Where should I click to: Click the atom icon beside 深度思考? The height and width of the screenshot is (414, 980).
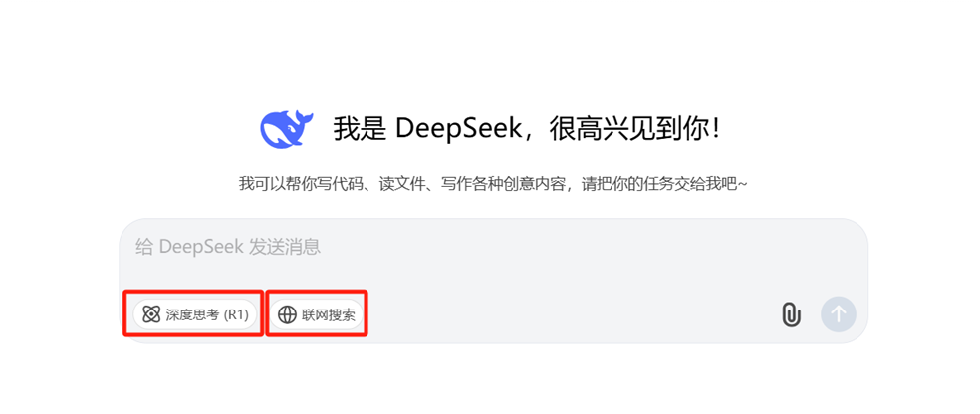click(151, 314)
